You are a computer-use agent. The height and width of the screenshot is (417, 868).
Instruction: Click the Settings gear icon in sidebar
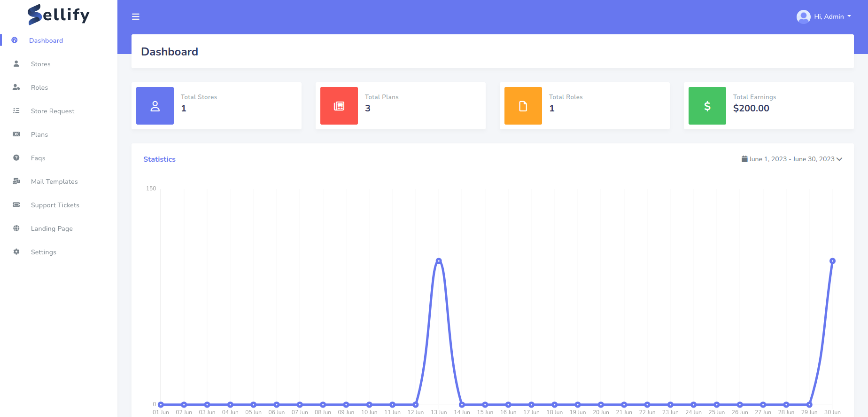[16, 252]
